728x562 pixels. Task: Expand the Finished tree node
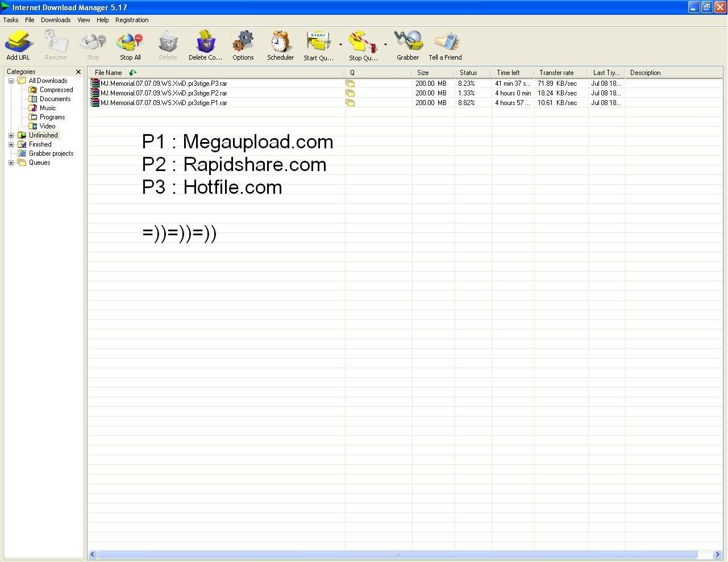pos(11,144)
